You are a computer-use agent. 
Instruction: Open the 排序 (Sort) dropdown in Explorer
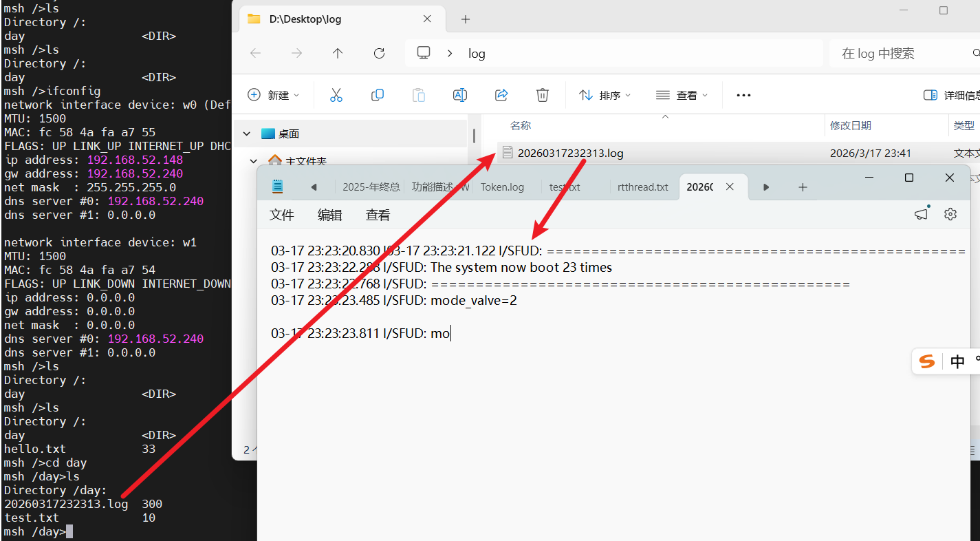click(605, 95)
